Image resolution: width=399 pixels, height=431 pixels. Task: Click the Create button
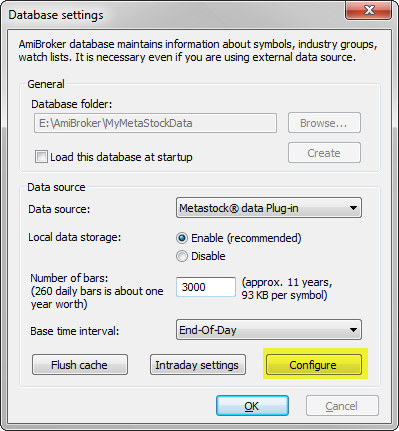click(x=324, y=153)
